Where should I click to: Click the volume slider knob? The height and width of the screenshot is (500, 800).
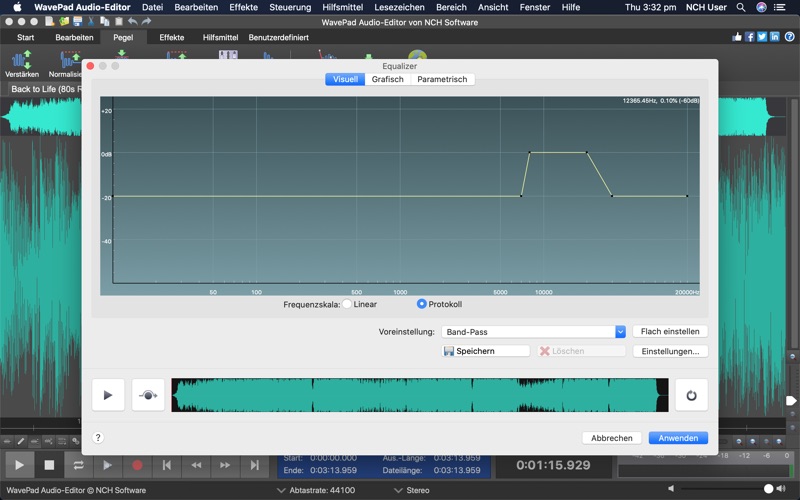pos(768,489)
